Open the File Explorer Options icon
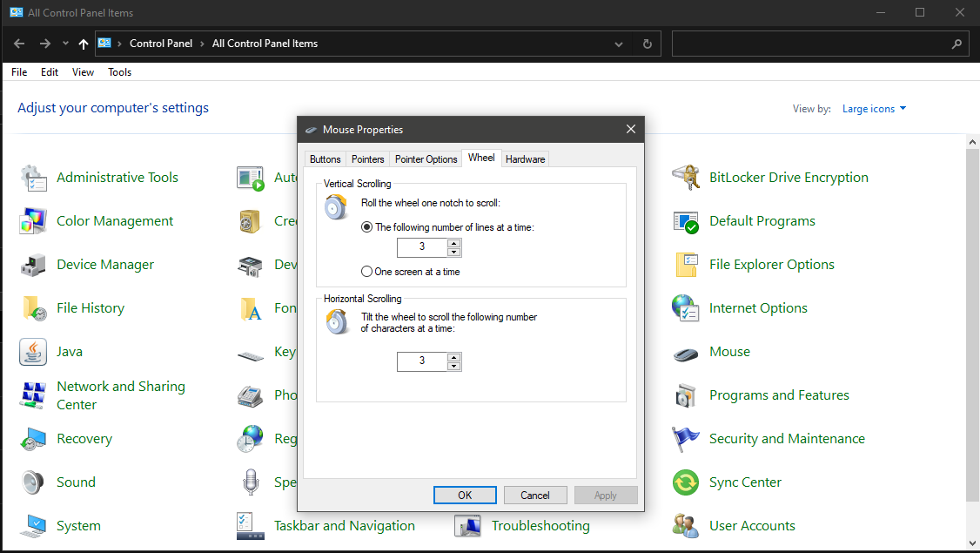This screenshot has width=980, height=553. tap(686, 265)
